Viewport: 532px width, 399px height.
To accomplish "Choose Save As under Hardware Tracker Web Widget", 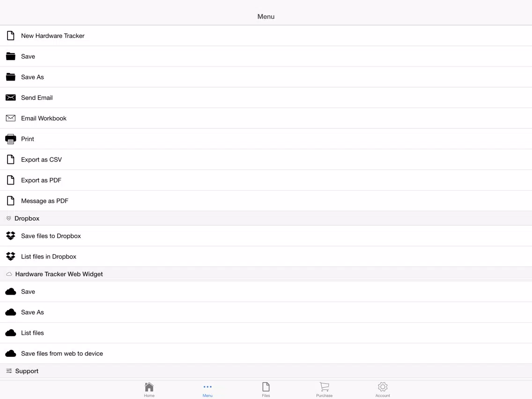I will tap(266, 312).
